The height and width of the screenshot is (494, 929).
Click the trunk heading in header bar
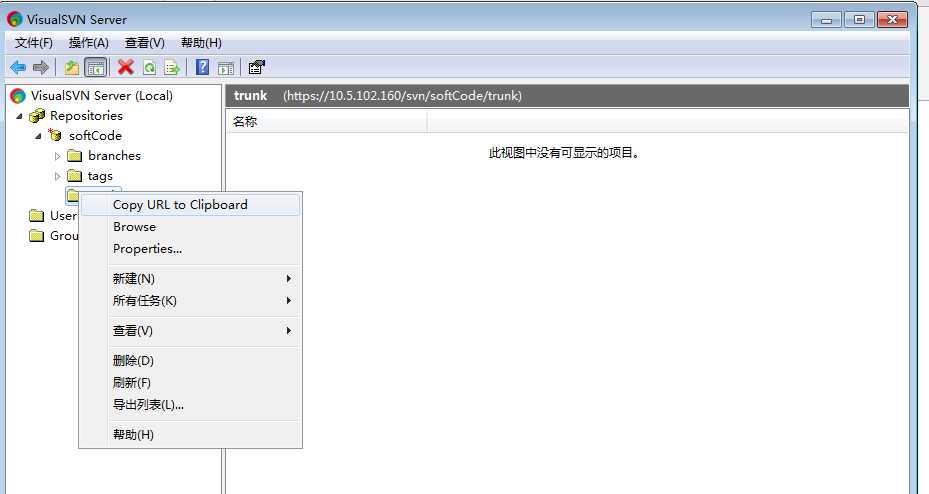251,95
